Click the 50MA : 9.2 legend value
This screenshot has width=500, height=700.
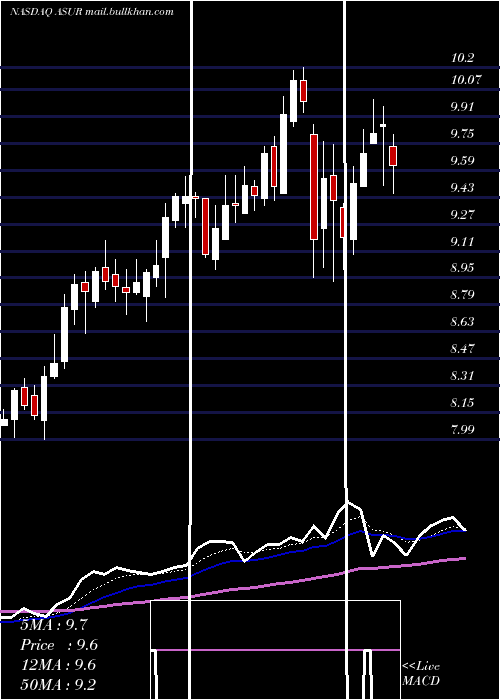(x=59, y=685)
